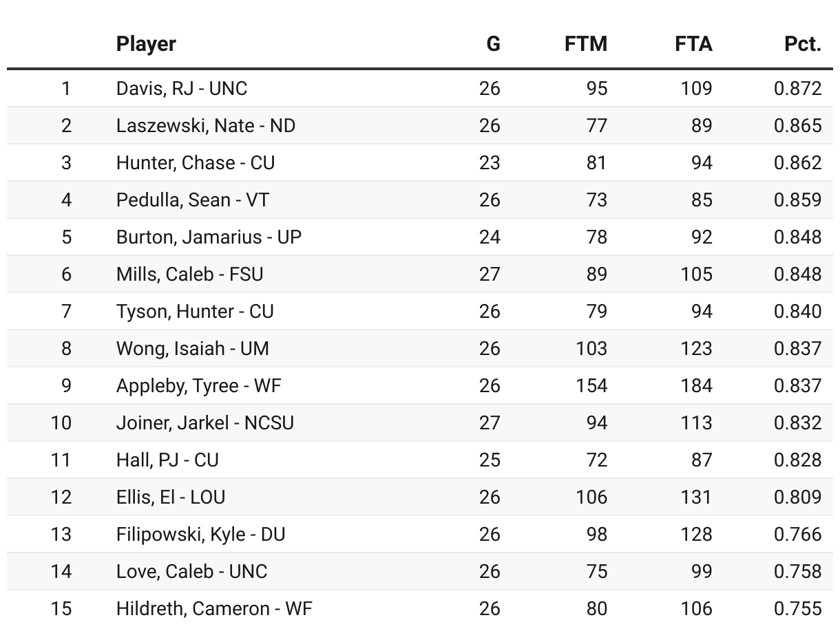
Task: Select Pedulla, Sean - VT
Action: [193, 200]
